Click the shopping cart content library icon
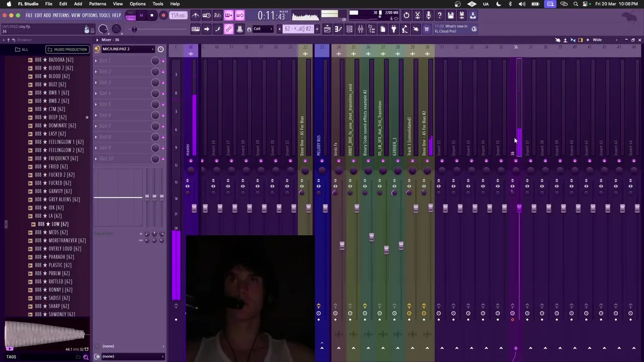 pos(427,29)
